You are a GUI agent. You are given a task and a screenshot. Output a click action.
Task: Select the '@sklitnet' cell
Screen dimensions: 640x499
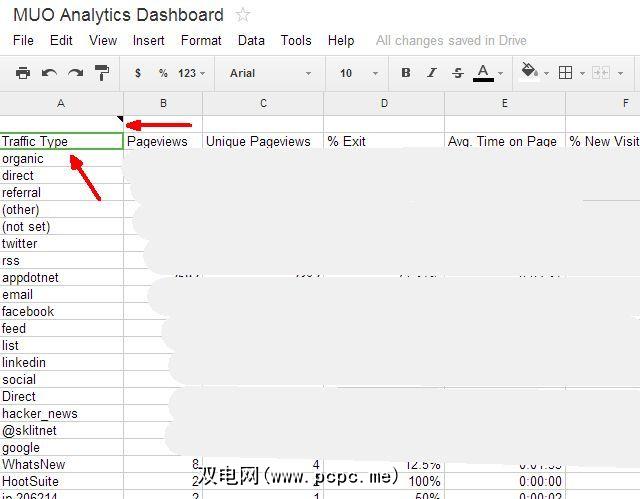click(x=61, y=430)
